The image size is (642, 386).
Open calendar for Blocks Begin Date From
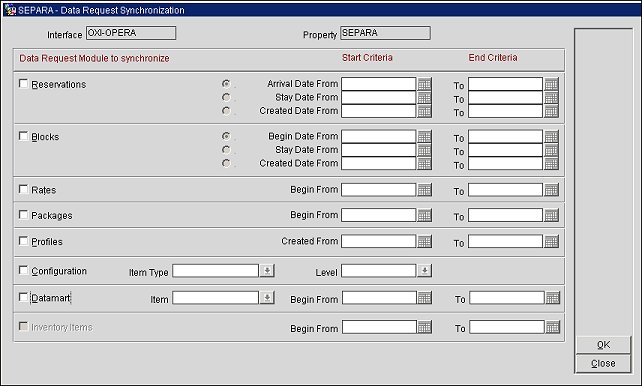click(x=424, y=136)
